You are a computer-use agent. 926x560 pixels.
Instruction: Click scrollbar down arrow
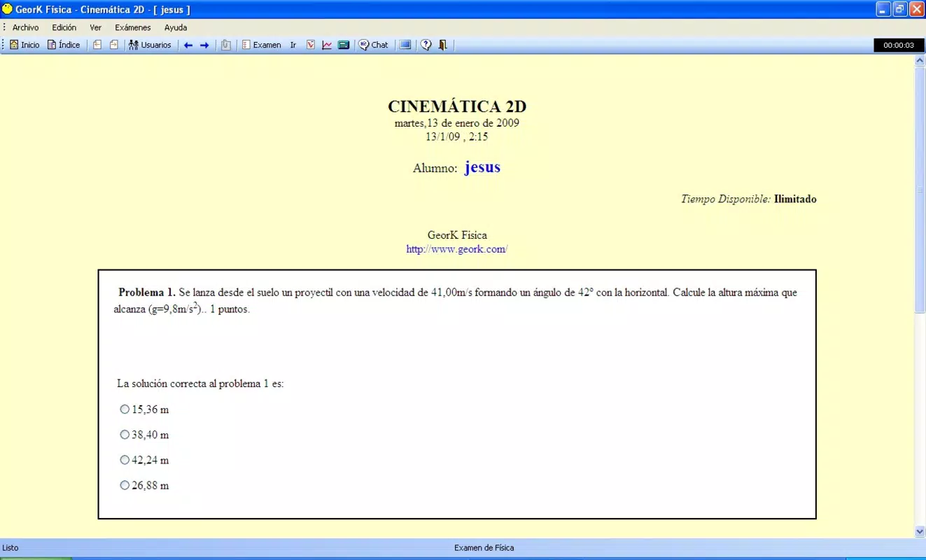click(x=920, y=532)
